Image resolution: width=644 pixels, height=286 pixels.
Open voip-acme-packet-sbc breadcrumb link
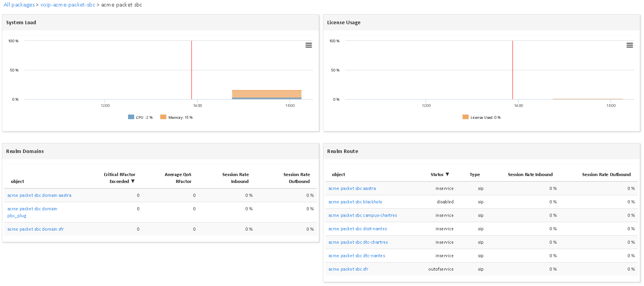(68, 5)
